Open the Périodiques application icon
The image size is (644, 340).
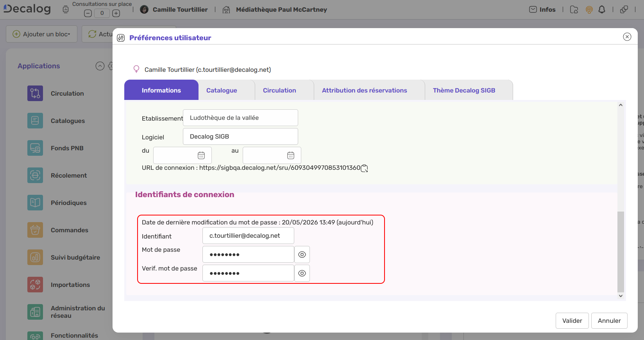click(x=35, y=203)
